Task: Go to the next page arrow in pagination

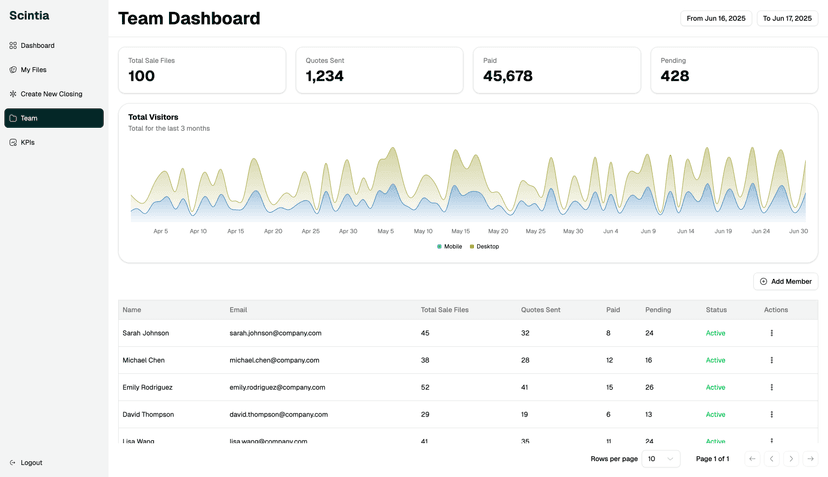Action: 791,459
